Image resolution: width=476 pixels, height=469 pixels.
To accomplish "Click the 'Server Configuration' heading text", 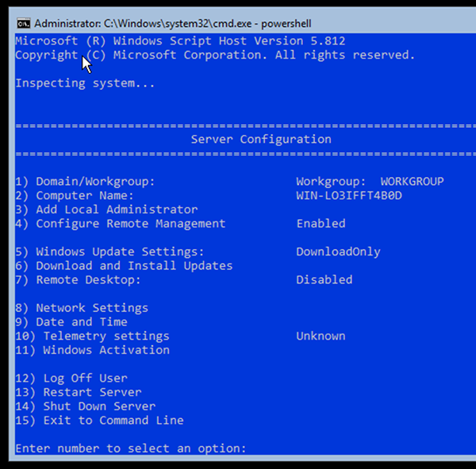I will click(261, 139).
